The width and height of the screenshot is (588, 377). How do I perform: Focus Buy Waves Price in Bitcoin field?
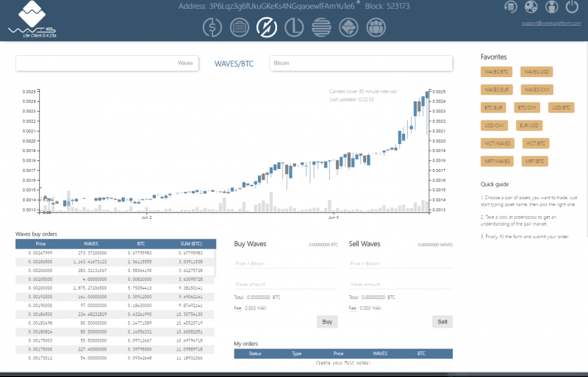[x=286, y=264]
